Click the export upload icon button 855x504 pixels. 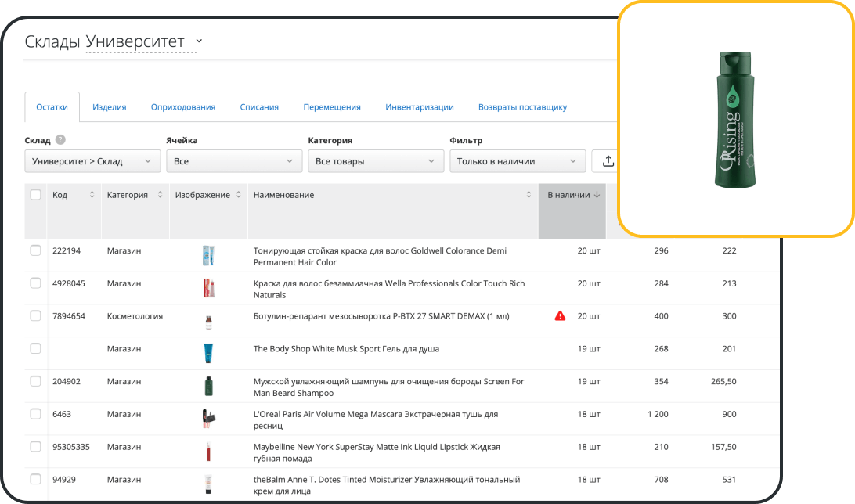[607, 161]
